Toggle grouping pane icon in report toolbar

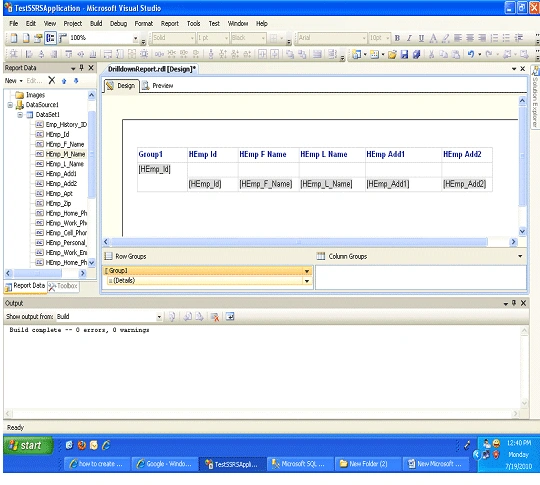click(x=50, y=38)
